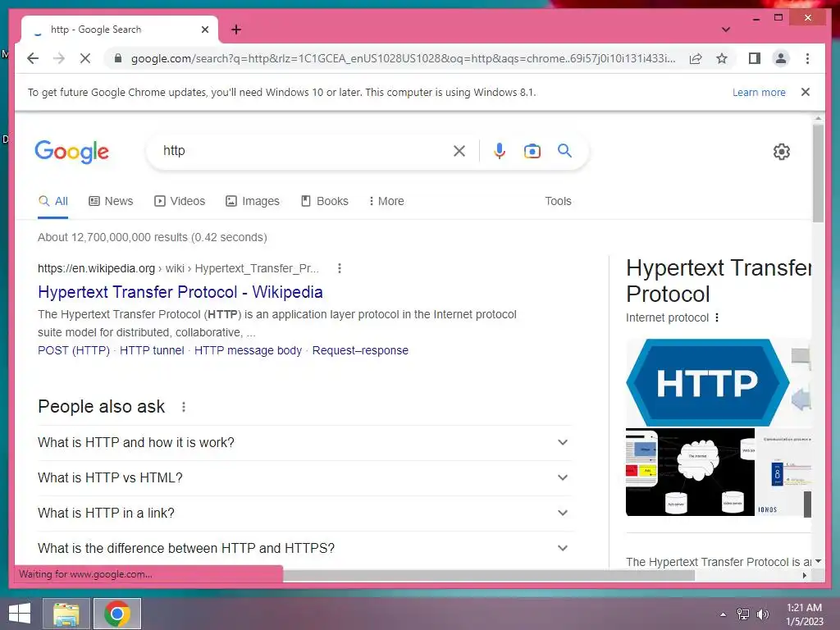Start voice search with microphone icon
The width and height of the screenshot is (840, 630).
click(500, 151)
